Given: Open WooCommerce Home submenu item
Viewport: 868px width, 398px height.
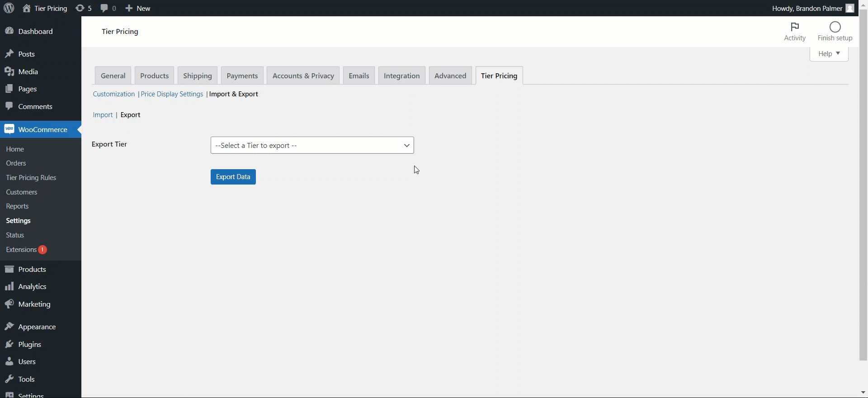Looking at the screenshot, I should 15,149.
